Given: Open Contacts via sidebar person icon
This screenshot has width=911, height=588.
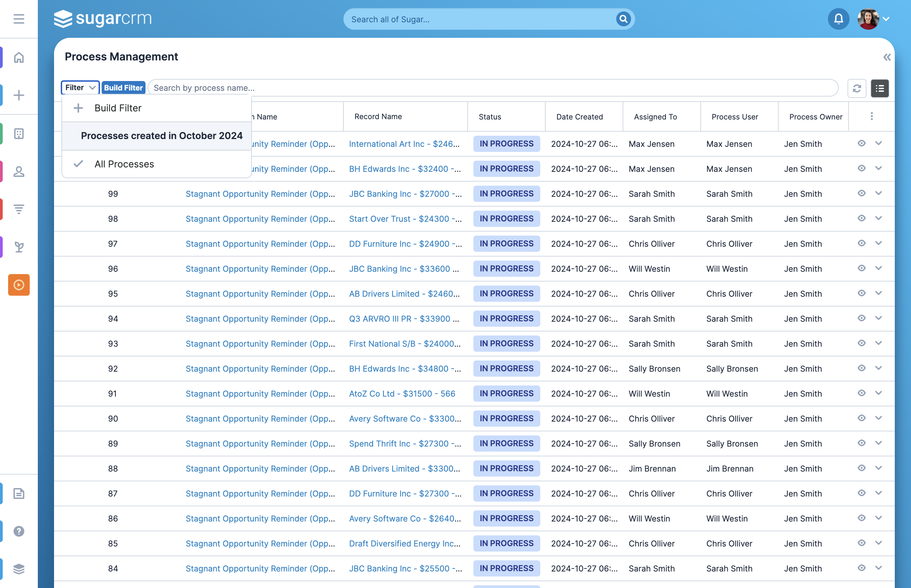Looking at the screenshot, I should pos(19,171).
